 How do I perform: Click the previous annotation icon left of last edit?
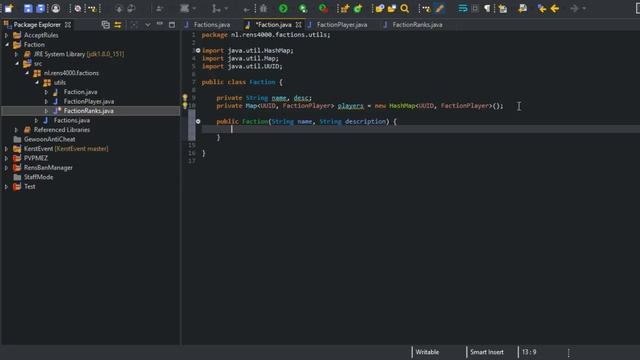click(x=522, y=9)
